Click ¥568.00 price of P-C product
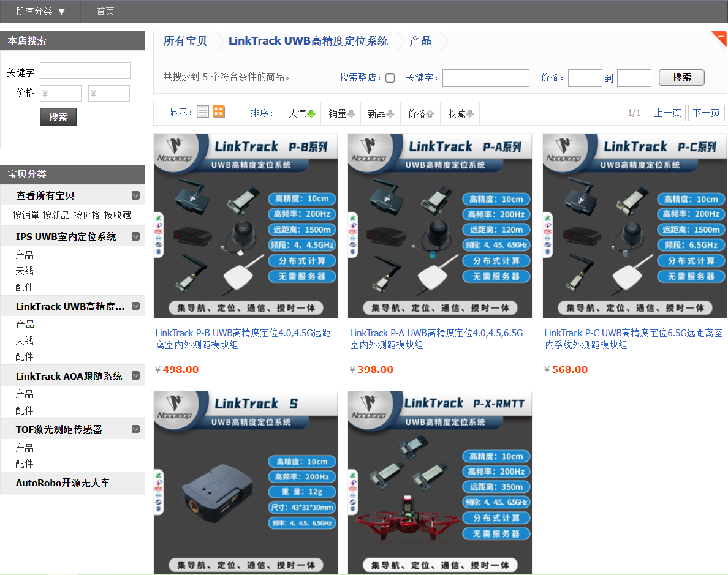This screenshot has width=728, height=575. pos(566,369)
